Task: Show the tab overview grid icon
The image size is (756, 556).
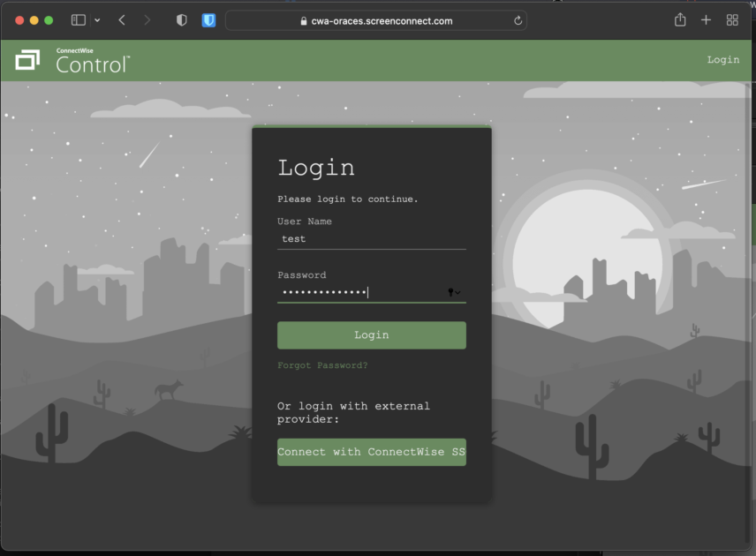Action: coord(732,20)
